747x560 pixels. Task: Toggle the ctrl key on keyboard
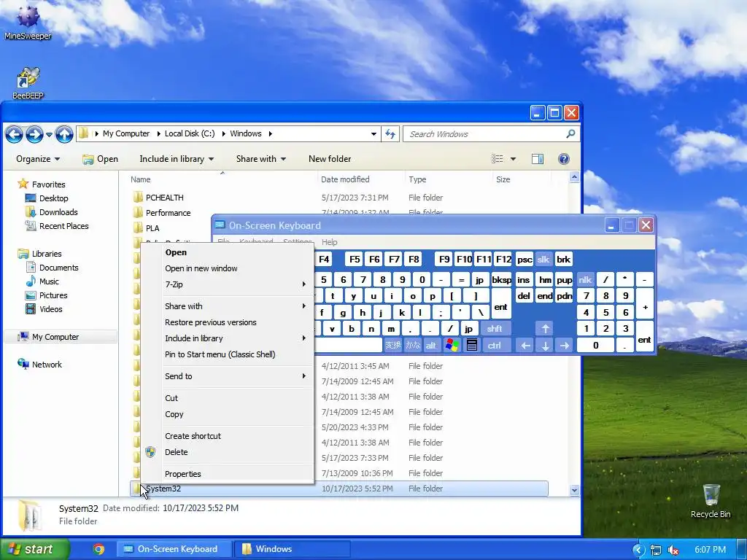[x=495, y=345]
